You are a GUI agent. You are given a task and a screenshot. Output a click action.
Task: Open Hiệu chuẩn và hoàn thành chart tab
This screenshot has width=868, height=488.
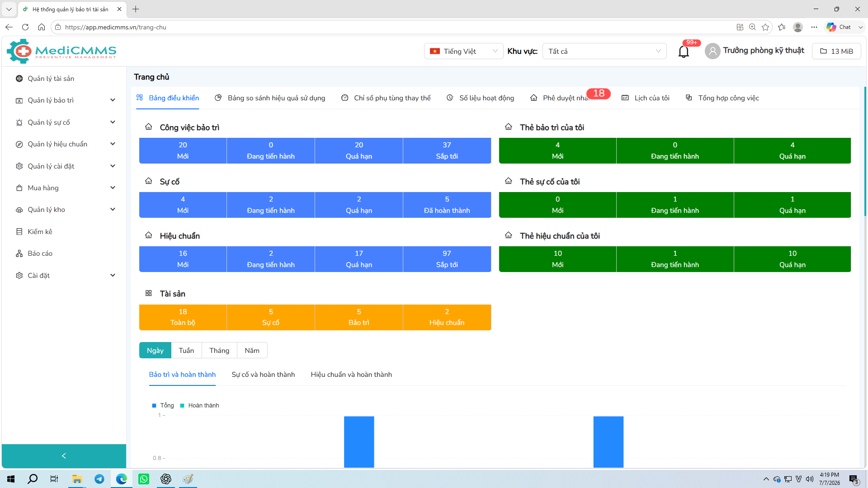point(351,375)
